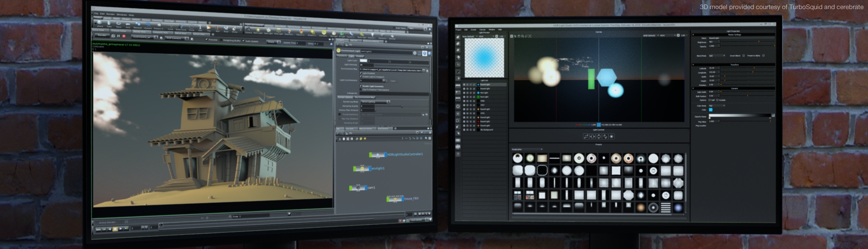
Task: Add an Area Light from the Houdini shelf
Action: pyautogui.click(x=278, y=31)
